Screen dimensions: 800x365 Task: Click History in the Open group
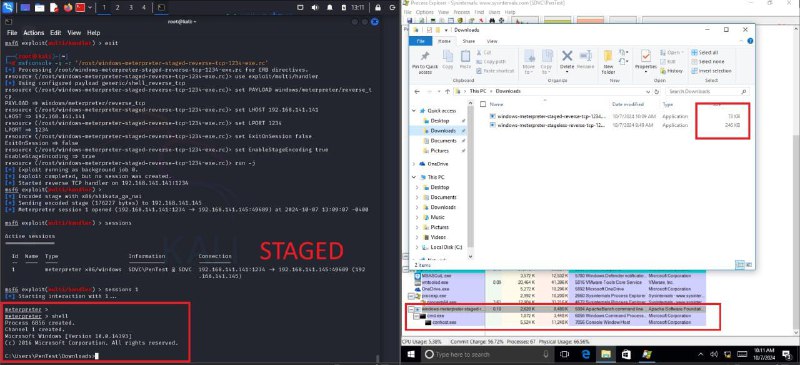coord(671,71)
